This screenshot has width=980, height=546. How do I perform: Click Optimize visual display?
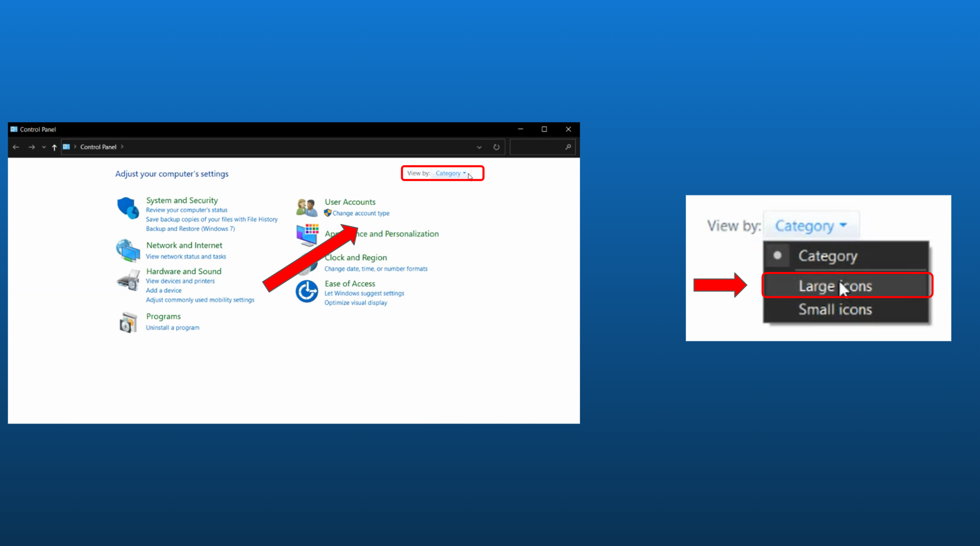click(x=356, y=303)
